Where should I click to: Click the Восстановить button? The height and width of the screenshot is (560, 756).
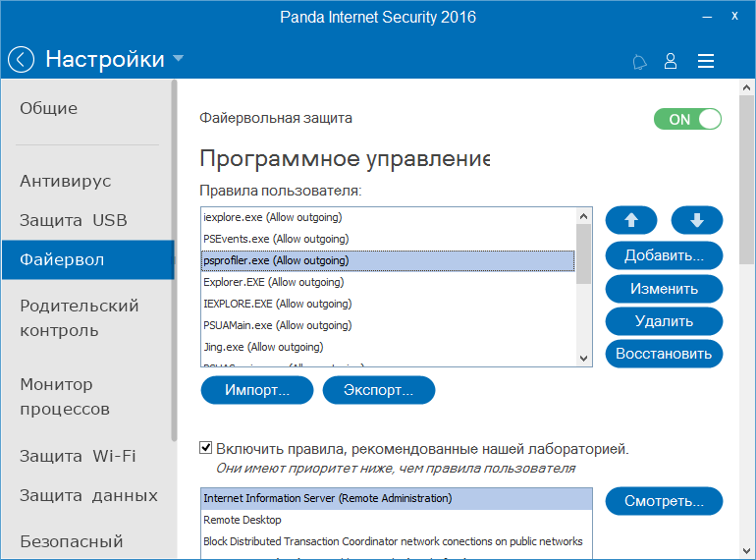click(x=664, y=354)
